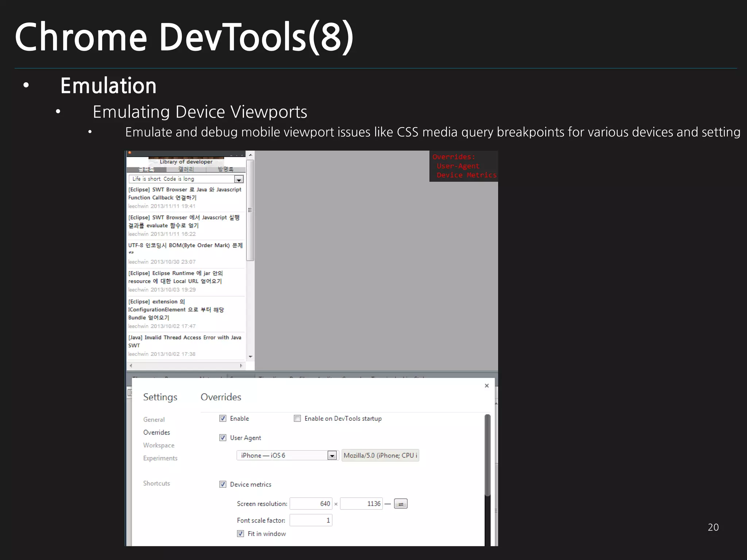
Task: Click the Font scale factor field
Action: [x=311, y=520]
